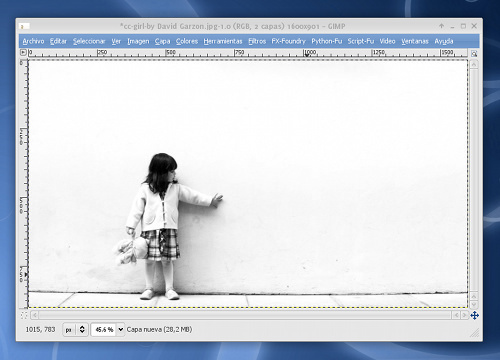The image size is (500, 360).
Task: Maximize the GIMP window
Action: [x=463, y=26]
